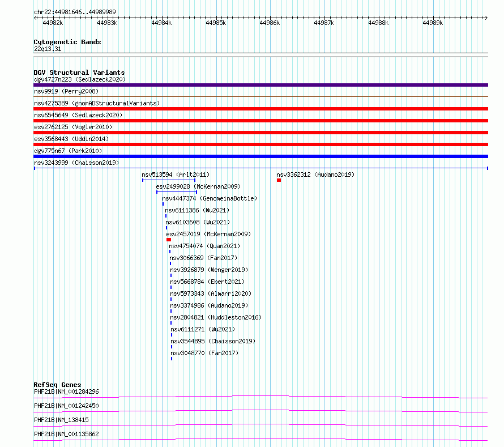Click the nsv3374986 (Audano2019) label

pos(209,305)
